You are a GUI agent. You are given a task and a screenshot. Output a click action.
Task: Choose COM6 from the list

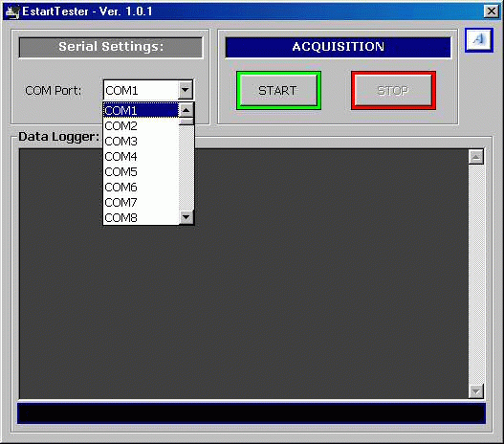point(142,188)
